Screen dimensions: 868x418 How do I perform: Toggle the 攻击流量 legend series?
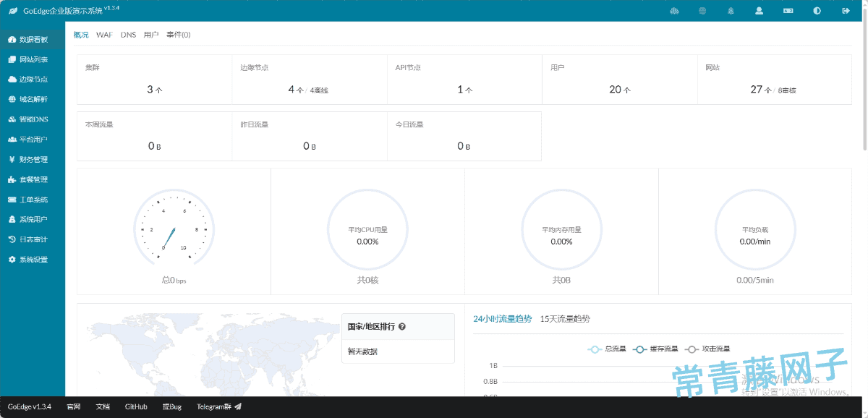coord(707,349)
